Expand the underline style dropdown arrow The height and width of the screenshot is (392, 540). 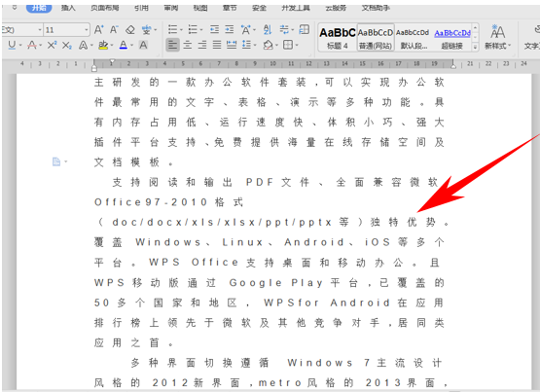[x=20, y=45]
